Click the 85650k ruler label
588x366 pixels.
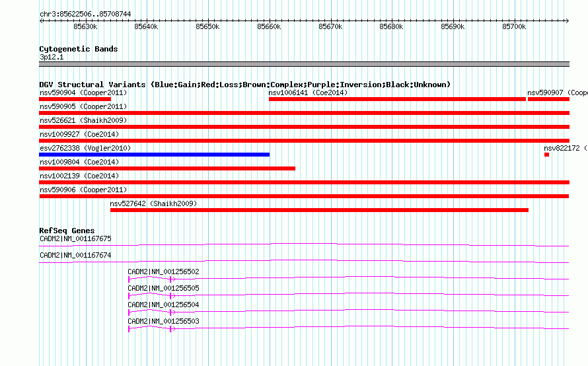point(207,26)
